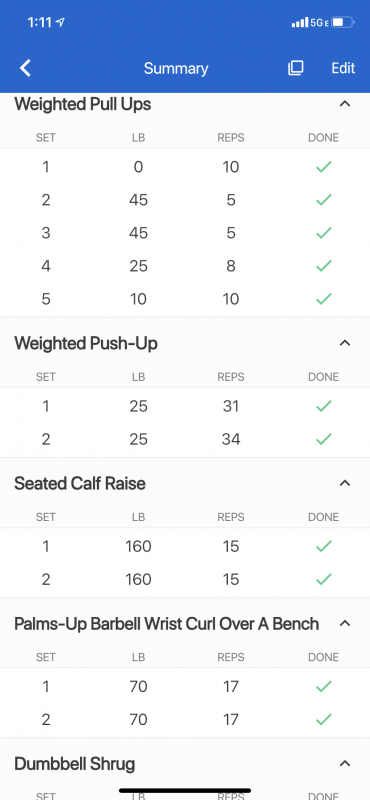
Task: Toggle done check for Pull Ups set 4
Action: (x=324, y=266)
